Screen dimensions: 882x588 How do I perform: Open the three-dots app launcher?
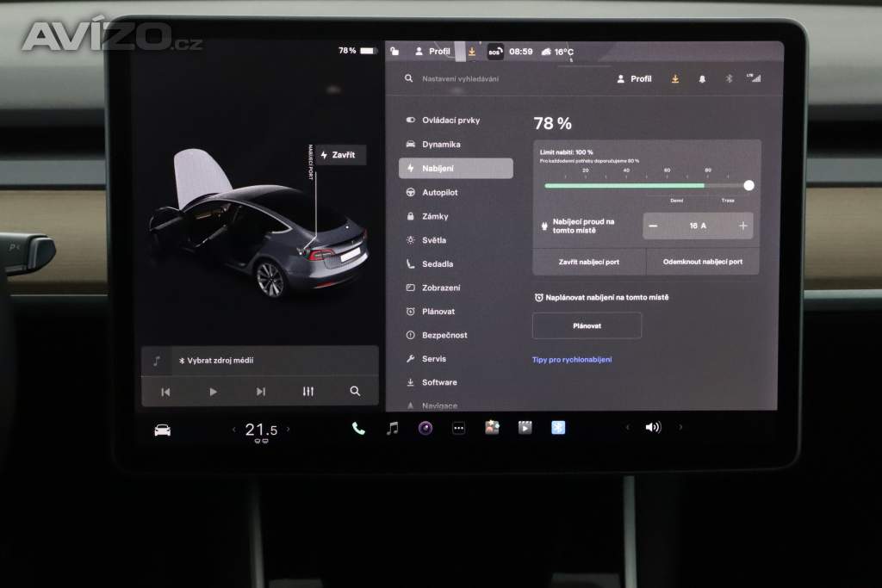pyautogui.click(x=459, y=429)
